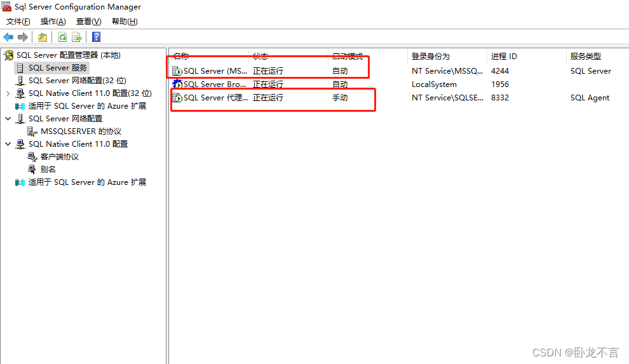Open the 查看(V) menu
Screen dimensions: 629x364
pos(89,22)
